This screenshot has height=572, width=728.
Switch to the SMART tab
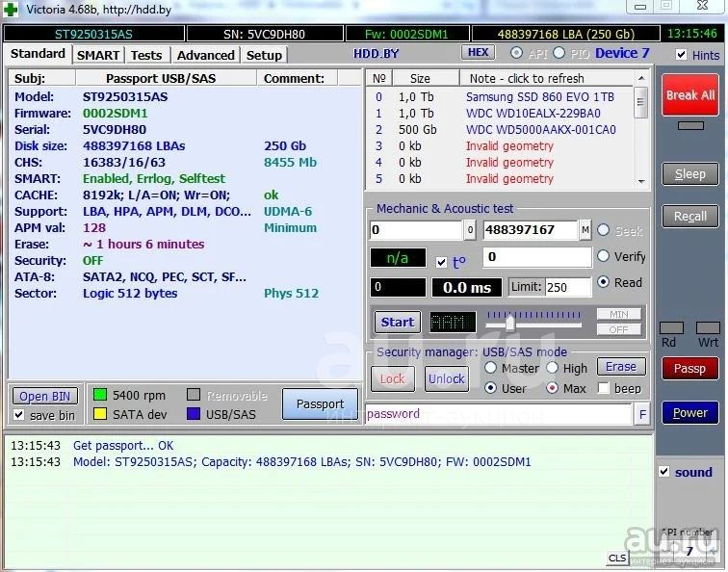pyautogui.click(x=98, y=55)
